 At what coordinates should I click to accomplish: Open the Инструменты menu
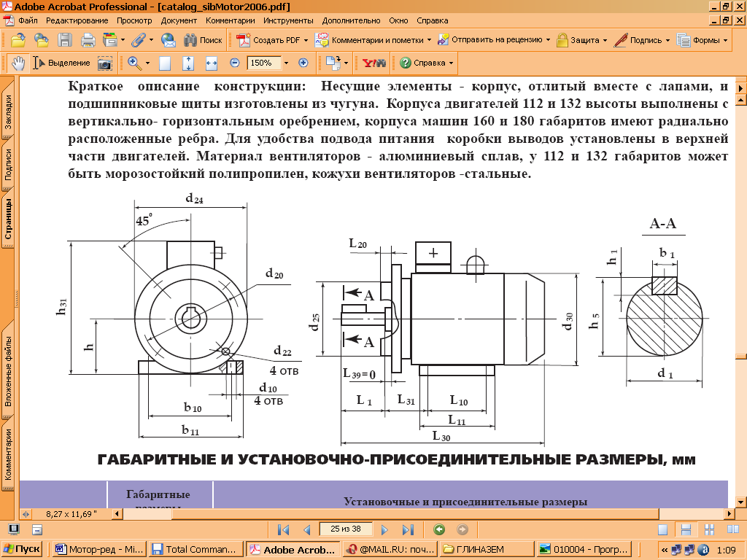[288, 20]
